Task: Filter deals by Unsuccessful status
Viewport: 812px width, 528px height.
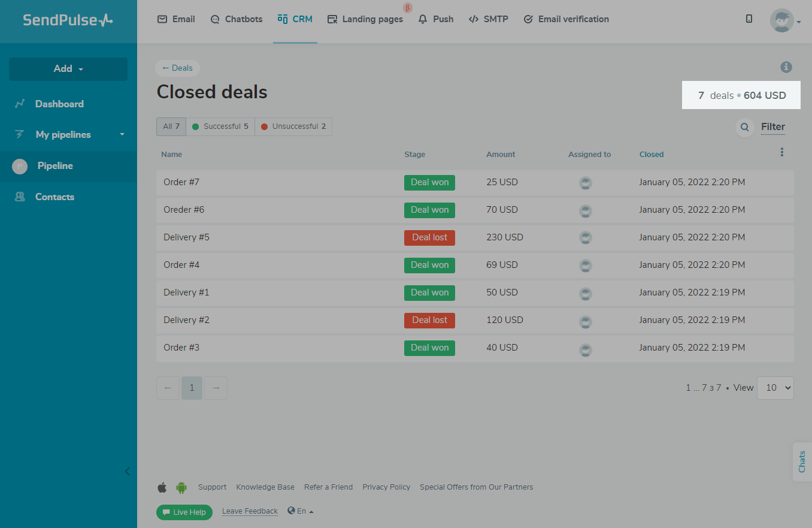Action: pyautogui.click(x=293, y=126)
